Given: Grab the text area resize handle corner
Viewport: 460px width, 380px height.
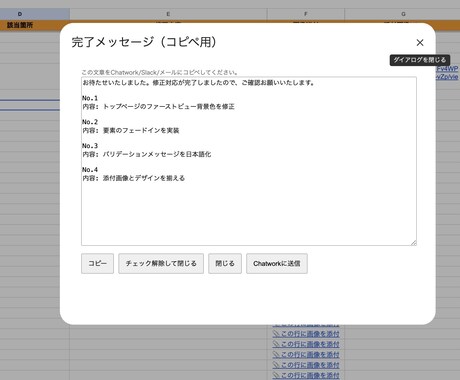Looking at the screenshot, I should click(414, 243).
